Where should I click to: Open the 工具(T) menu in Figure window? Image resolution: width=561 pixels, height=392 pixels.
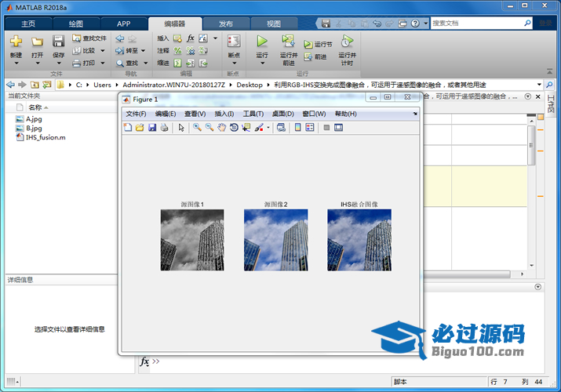click(253, 114)
